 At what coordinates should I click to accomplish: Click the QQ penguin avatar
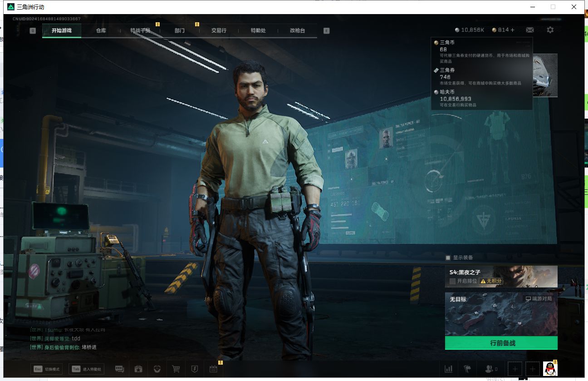pyautogui.click(x=550, y=369)
